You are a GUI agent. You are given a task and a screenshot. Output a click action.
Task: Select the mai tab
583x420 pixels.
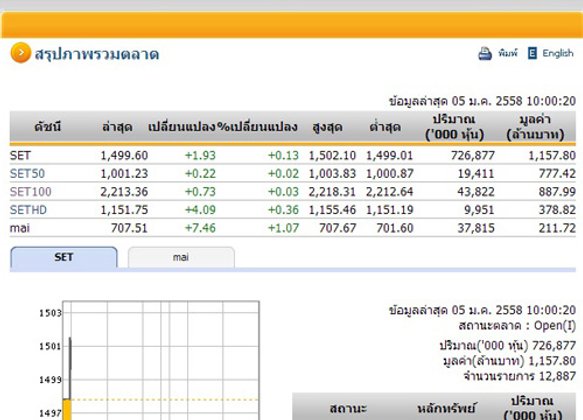tap(181, 257)
